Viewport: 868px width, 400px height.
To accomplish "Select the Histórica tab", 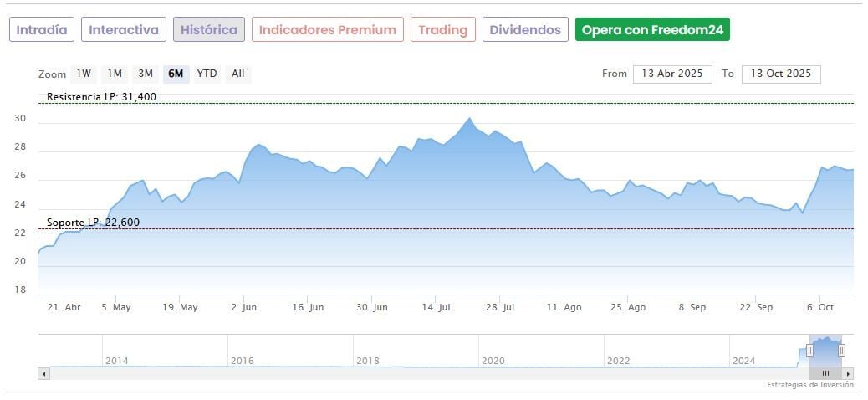I will pyautogui.click(x=209, y=30).
